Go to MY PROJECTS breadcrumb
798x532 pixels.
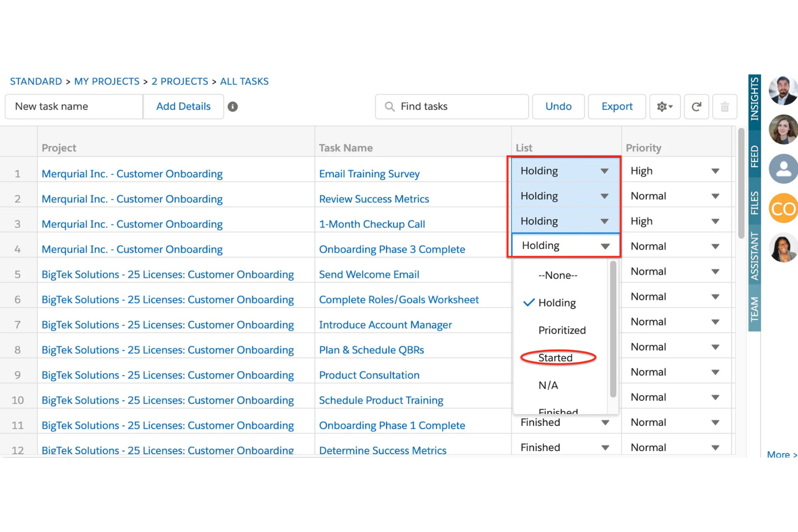point(107,81)
